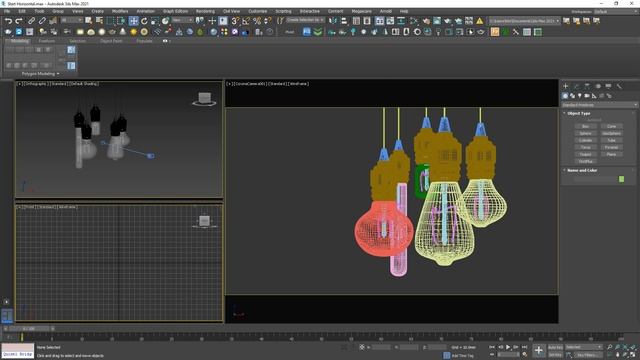Open the Workspaces Default dropdown
640x360 pixels.
click(615, 11)
